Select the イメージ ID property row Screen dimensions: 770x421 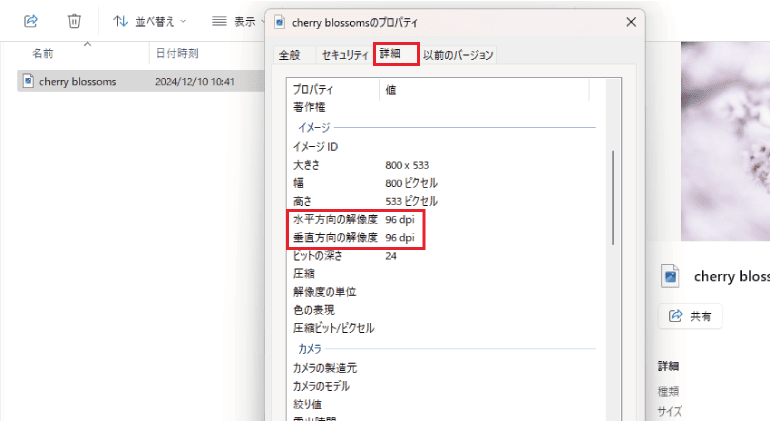[x=315, y=146]
